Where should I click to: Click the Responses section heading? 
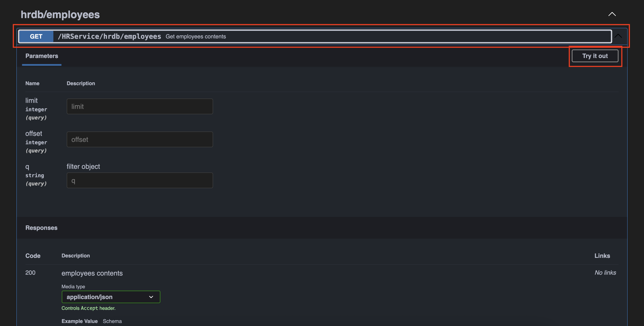pos(42,228)
